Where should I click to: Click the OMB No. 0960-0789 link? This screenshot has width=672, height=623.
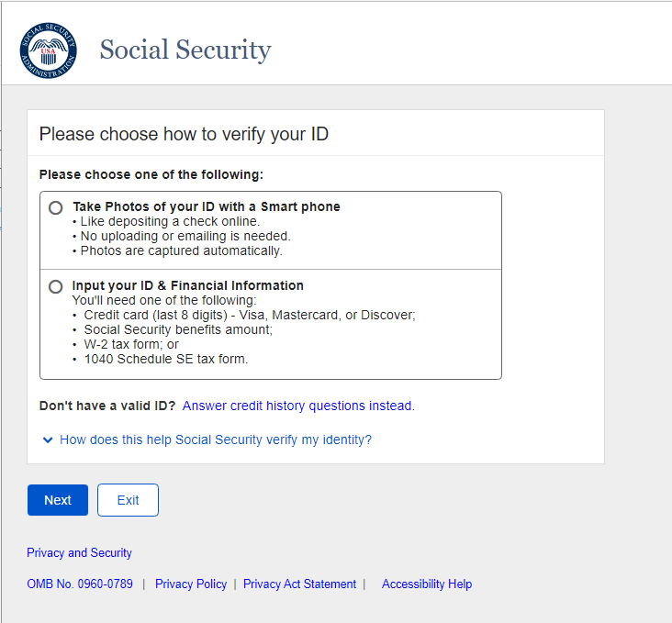click(80, 584)
